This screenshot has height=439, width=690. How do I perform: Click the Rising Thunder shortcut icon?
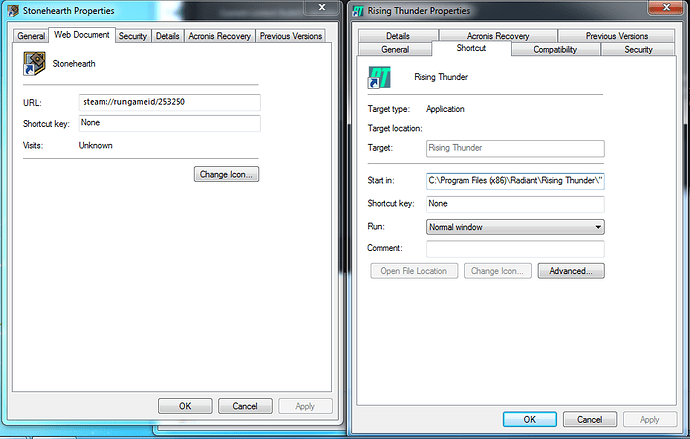point(379,77)
